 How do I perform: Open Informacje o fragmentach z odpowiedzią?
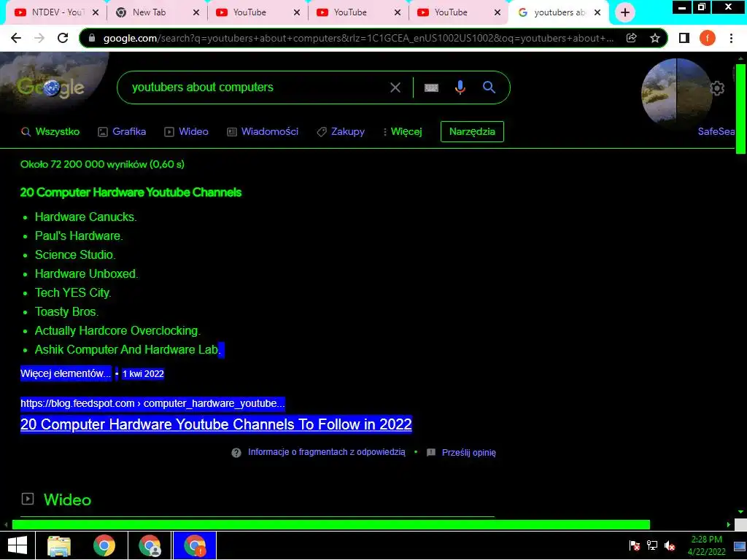click(x=326, y=452)
